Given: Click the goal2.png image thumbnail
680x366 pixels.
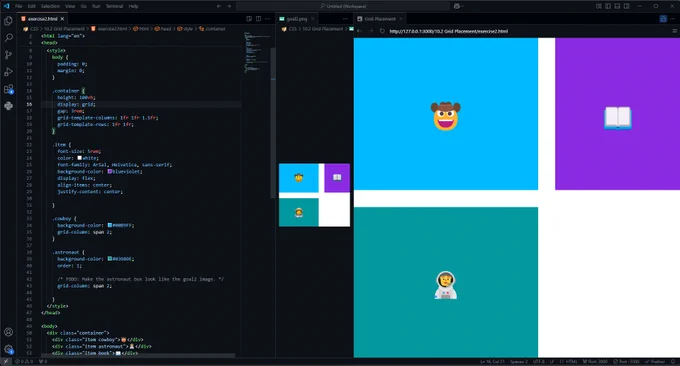Looking at the screenshot, I should (314, 195).
